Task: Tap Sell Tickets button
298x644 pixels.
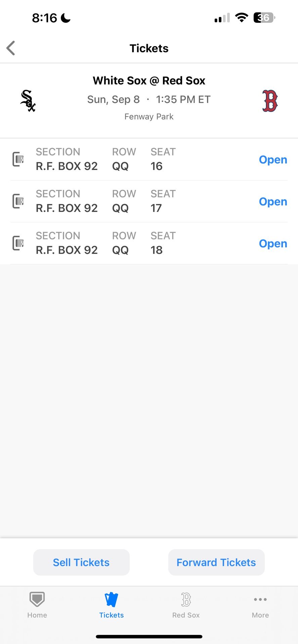Action: pyautogui.click(x=81, y=562)
